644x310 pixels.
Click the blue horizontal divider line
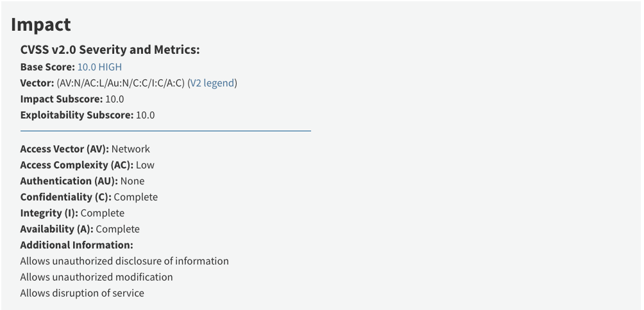click(x=165, y=131)
